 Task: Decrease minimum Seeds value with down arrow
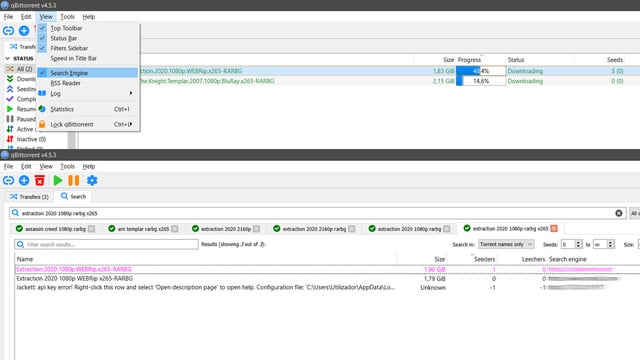pyautogui.click(x=578, y=246)
